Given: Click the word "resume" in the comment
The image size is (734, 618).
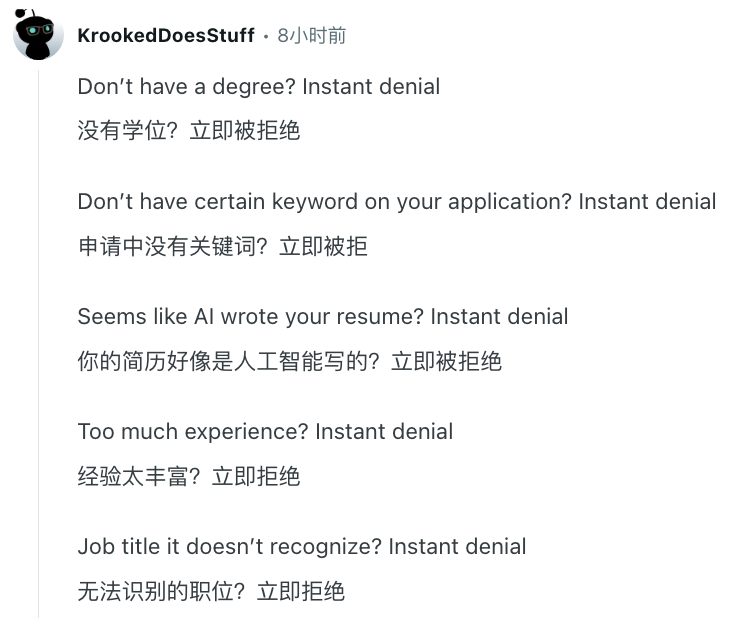Looking at the screenshot, I should (380, 317).
